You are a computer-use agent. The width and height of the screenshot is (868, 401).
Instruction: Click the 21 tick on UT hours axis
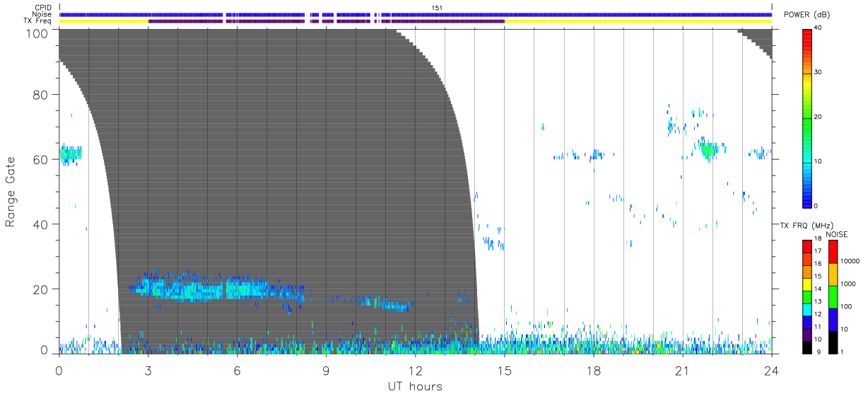click(683, 370)
